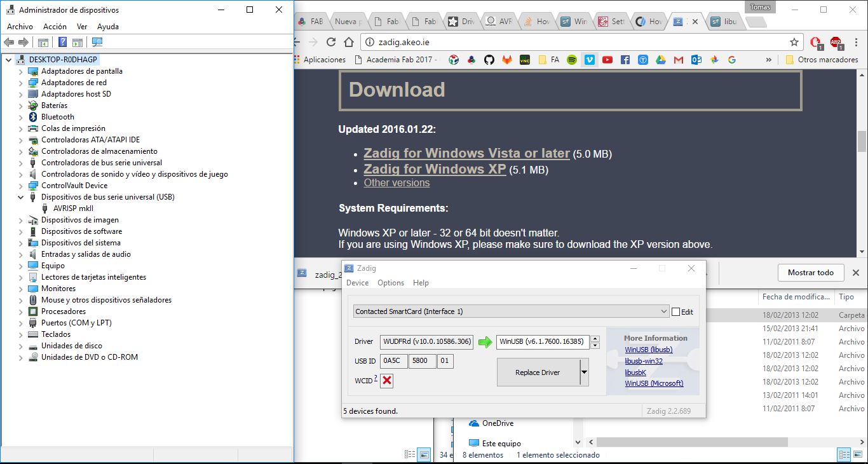Open the Acción menu in Device Manager

pyautogui.click(x=55, y=27)
